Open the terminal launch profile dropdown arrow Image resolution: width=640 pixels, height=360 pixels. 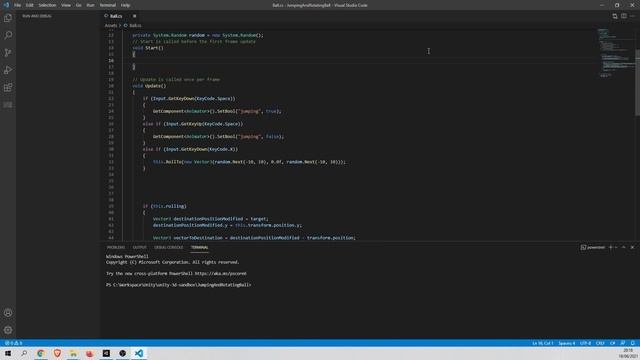[x=616, y=247]
